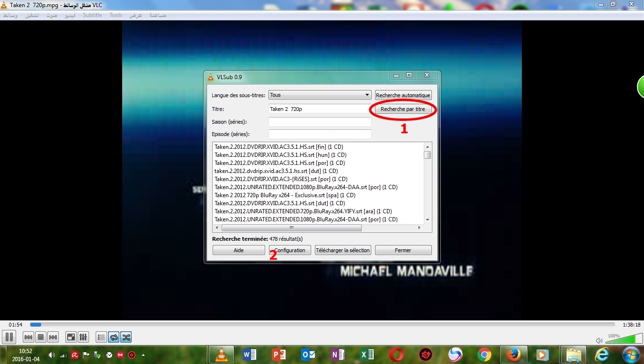Show the playlist view
Image resolution: width=644 pixels, height=364 pixels.
click(101, 337)
